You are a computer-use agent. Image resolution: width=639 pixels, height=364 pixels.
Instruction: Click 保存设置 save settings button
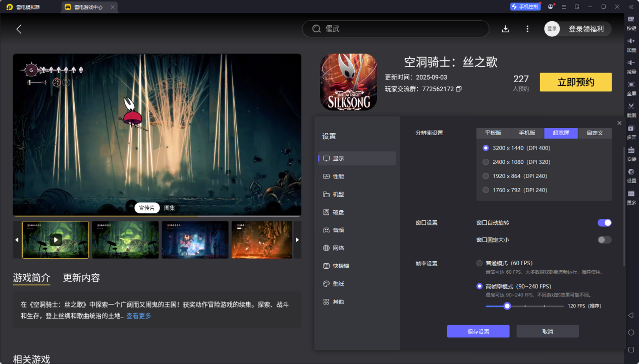pos(478,332)
